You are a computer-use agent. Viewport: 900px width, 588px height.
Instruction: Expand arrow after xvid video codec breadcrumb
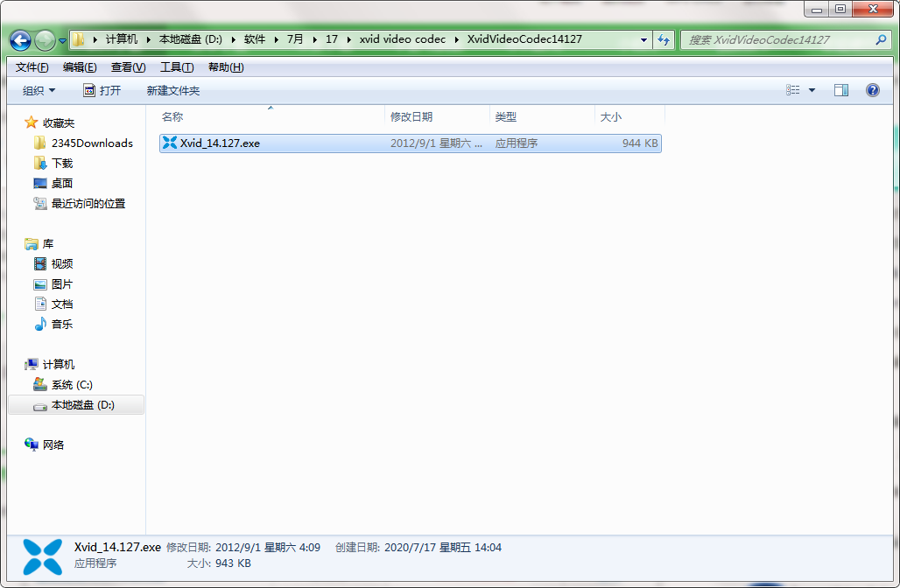[x=457, y=39]
